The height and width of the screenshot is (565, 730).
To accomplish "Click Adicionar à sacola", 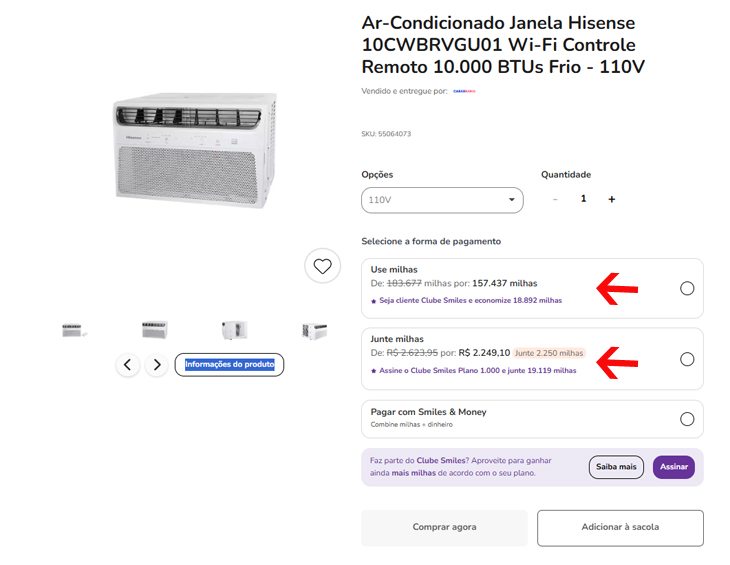I will (x=620, y=527).
